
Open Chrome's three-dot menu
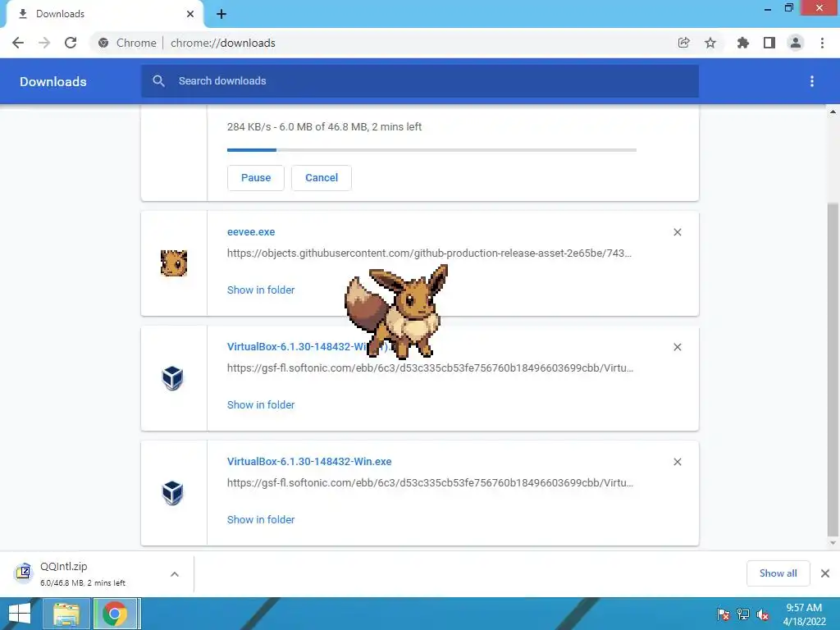coord(822,43)
